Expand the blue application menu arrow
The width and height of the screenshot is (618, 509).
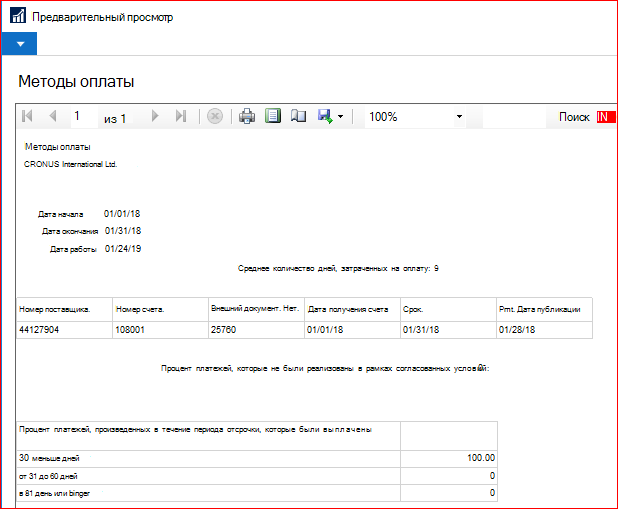point(19,44)
